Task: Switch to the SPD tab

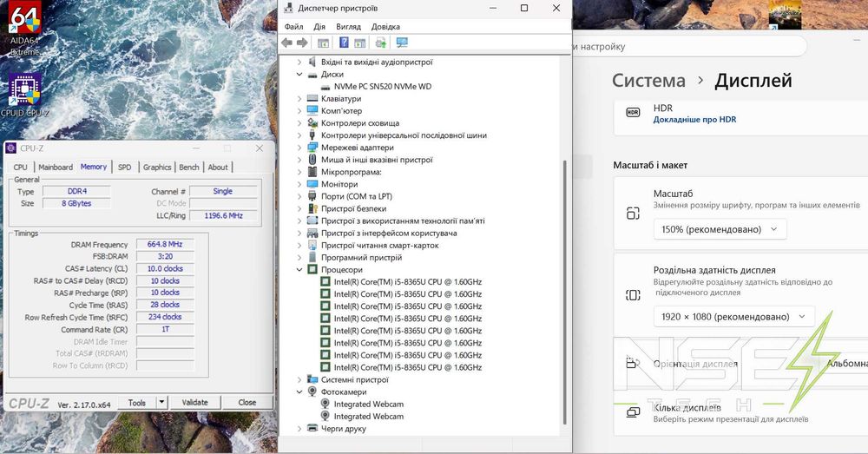Action: pos(124,168)
